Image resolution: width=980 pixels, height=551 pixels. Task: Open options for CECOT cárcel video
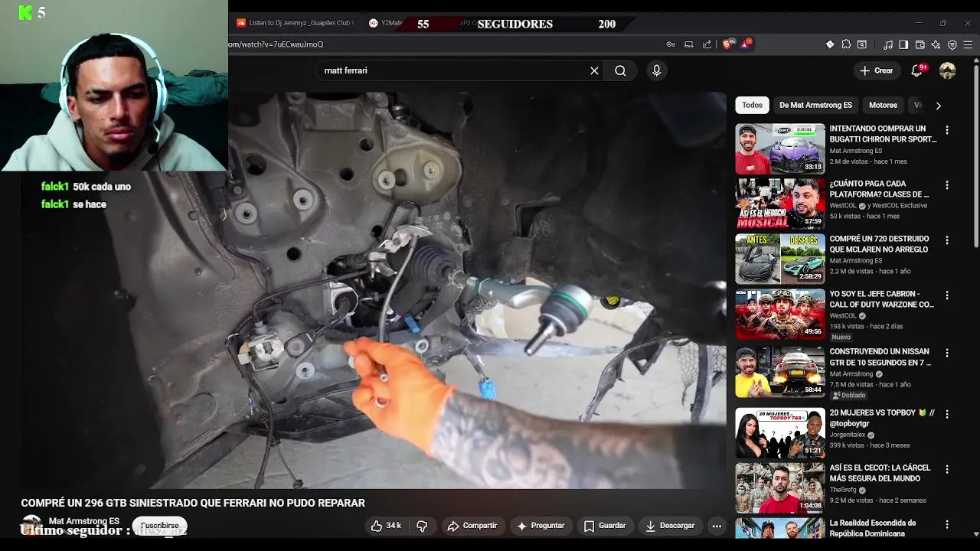947,469
